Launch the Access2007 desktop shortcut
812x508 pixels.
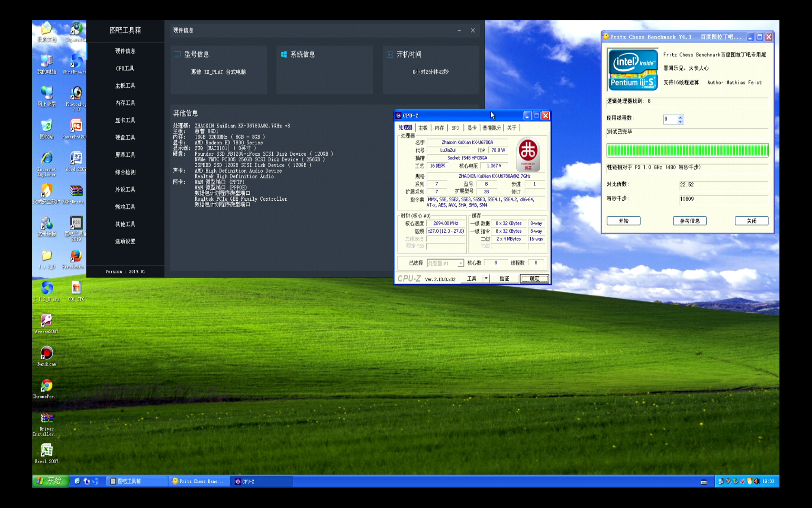click(x=47, y=324)
